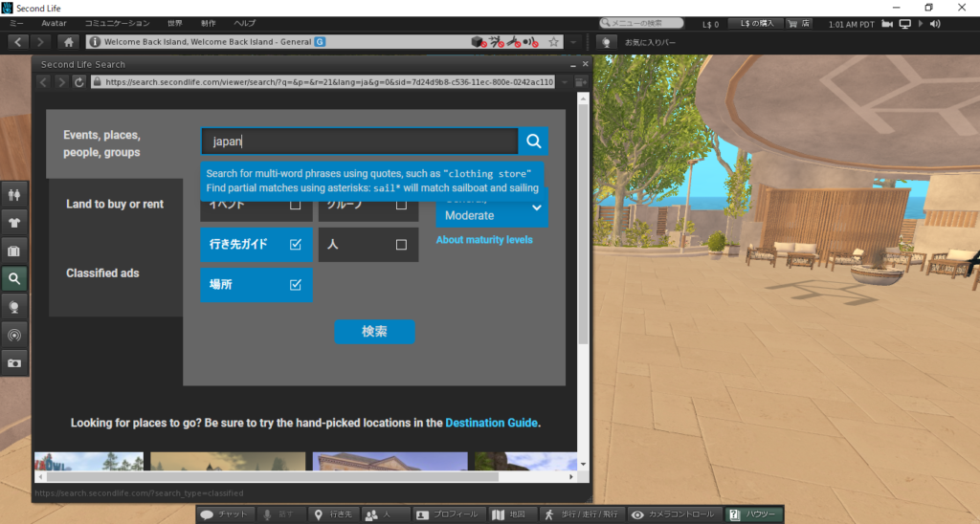
Task: Uncheck the 場所 checkbox
Action: pyautogui.click(x=296, y=285)
